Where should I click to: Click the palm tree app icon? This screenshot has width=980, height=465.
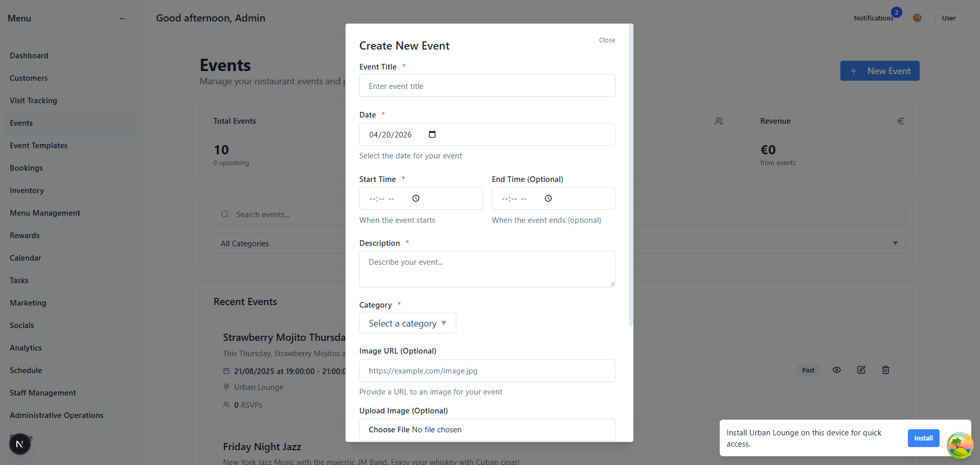[960, 445]
